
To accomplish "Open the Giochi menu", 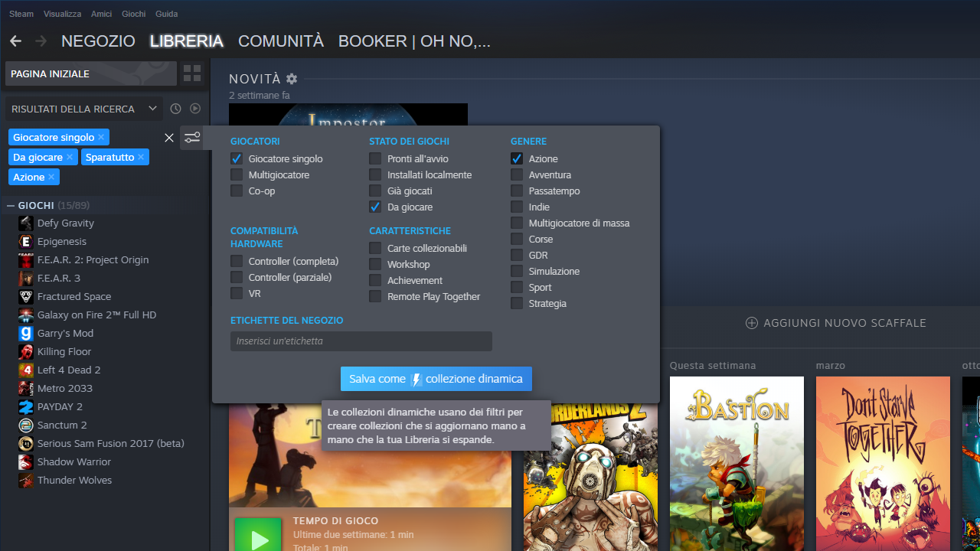I will click(133, 14).
